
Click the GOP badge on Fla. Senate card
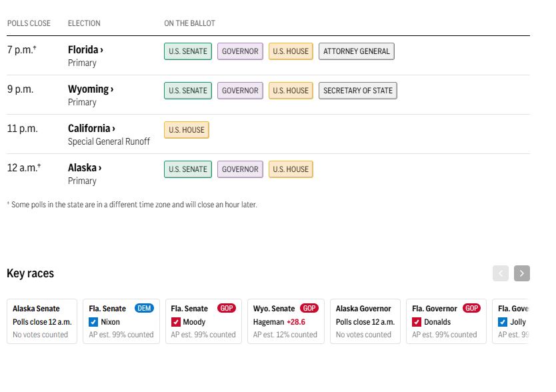point(227,308)
